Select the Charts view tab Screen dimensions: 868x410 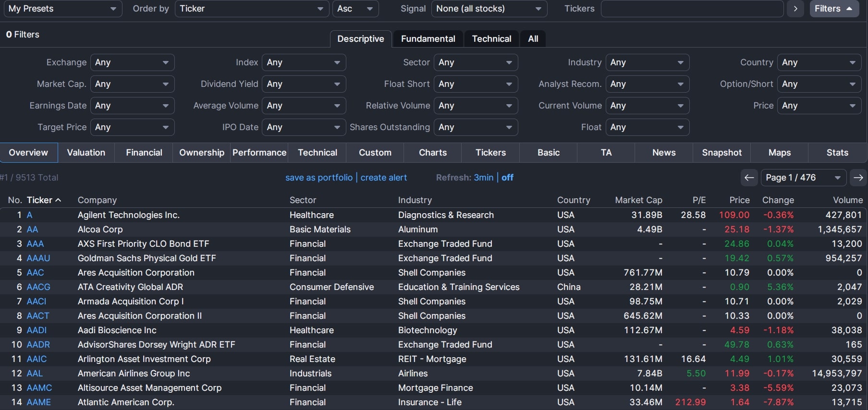(x=433, y=153)
